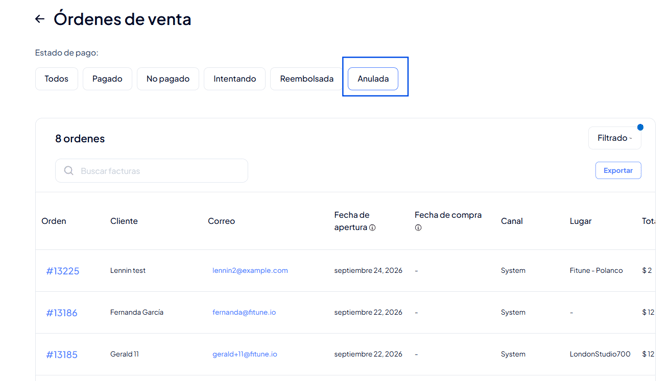
Task: Show Reembolsada orders
Action: point(306,79)
